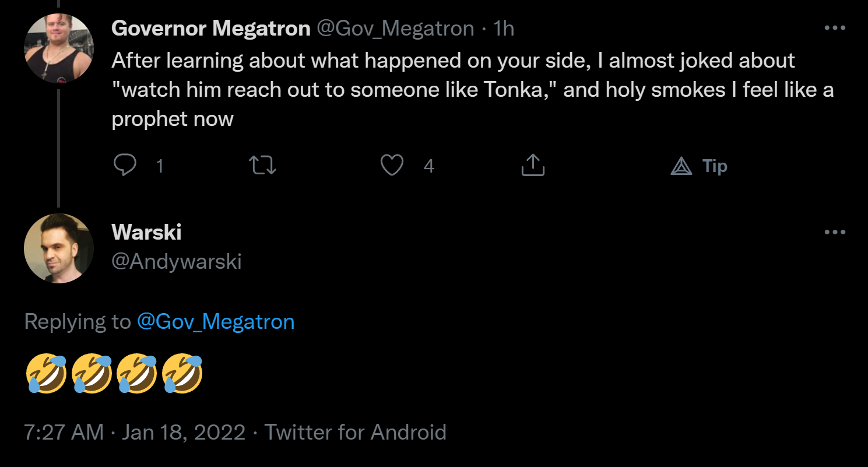Like the tweet with the heart icon
This screenshot has height=467, width=868.
[392, 166]
